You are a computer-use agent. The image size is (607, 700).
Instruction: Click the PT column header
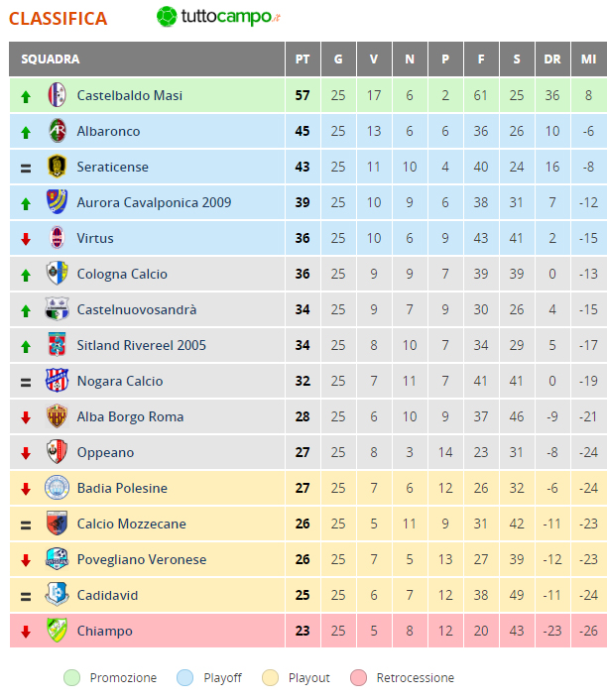click(303, 58)
